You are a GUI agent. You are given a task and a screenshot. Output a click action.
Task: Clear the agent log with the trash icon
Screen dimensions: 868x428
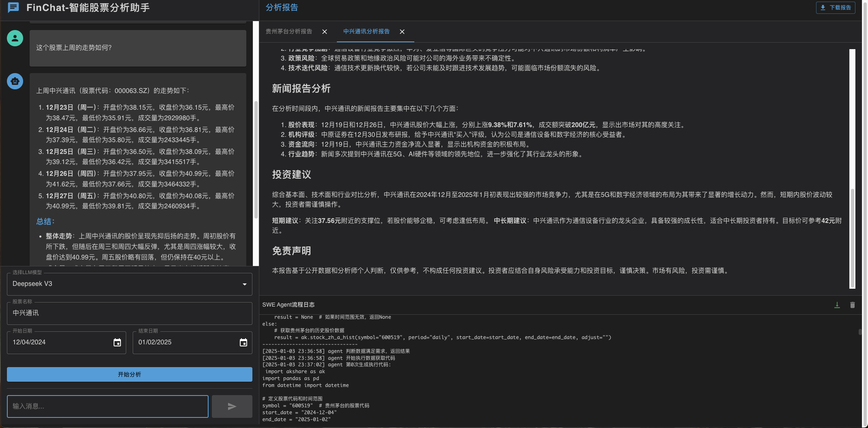(x=852, y=305)
